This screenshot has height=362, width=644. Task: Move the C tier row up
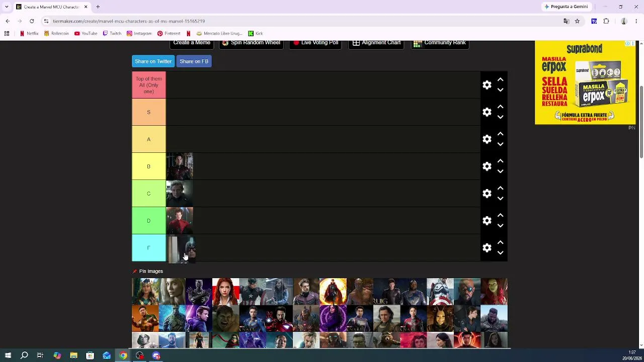500,188
